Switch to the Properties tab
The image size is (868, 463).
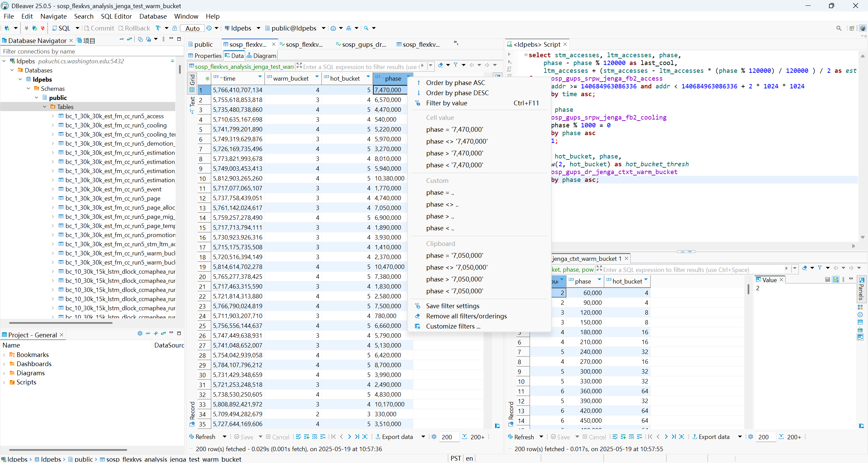[x=205, y=56]
